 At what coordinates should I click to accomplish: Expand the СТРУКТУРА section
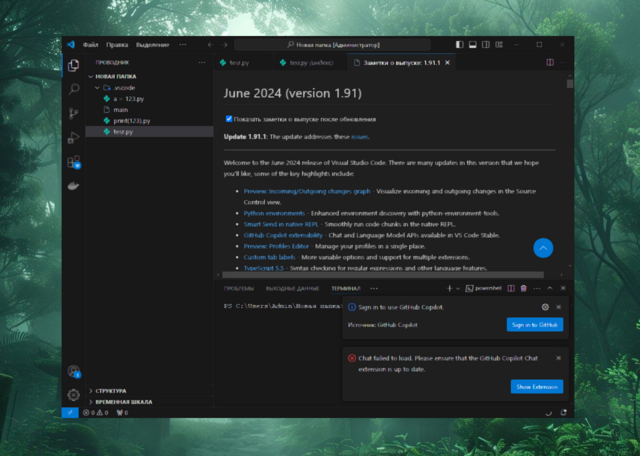tap(149, 391)
